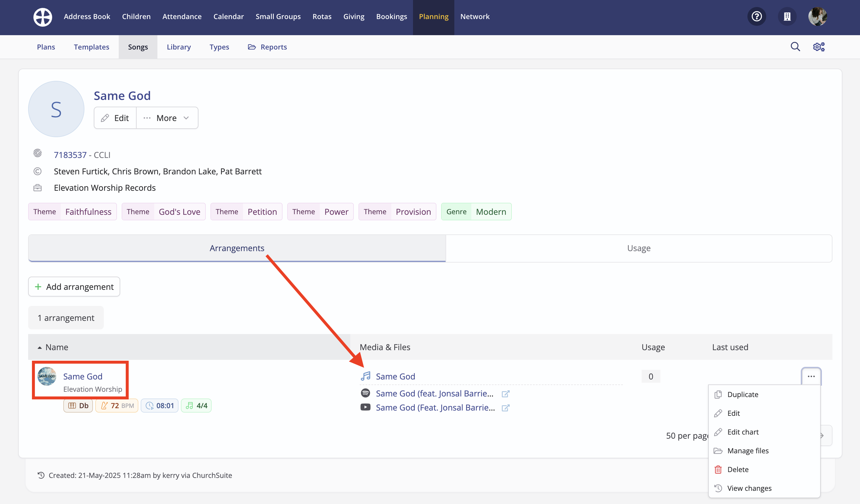Open YouTube link external icon
The height and width of the screenshot is (504, 860).
click(505, 408)
